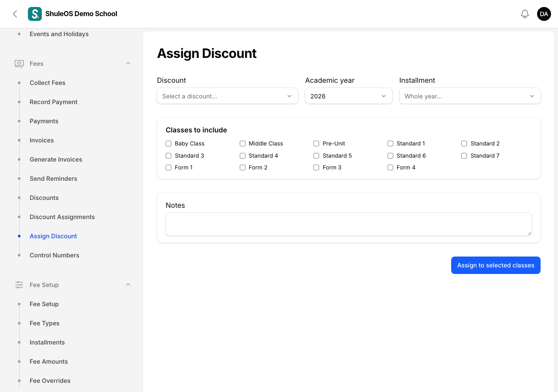The height and width of the screenshot is (392, 558).
Task: Open Fee Types page
Action: 44,323
